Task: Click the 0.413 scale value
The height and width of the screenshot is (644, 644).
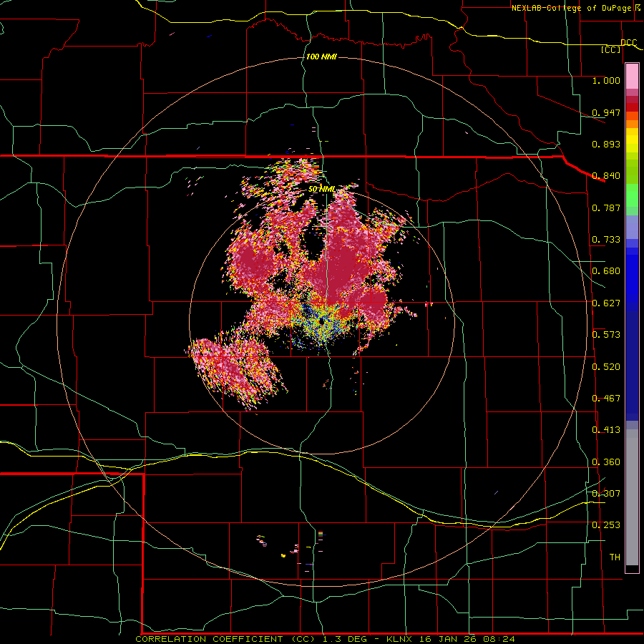Action: coord(606,430)
